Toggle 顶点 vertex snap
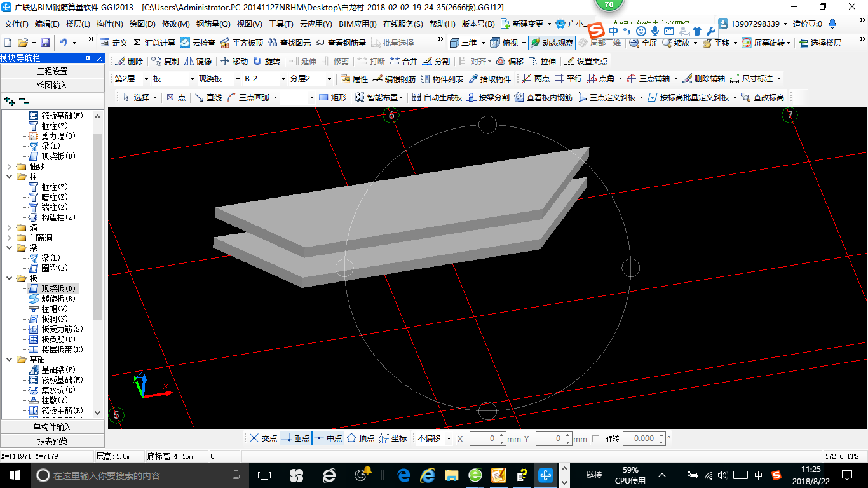The height and width of the screenshot is (488, 868). click(x=360, y=438)
